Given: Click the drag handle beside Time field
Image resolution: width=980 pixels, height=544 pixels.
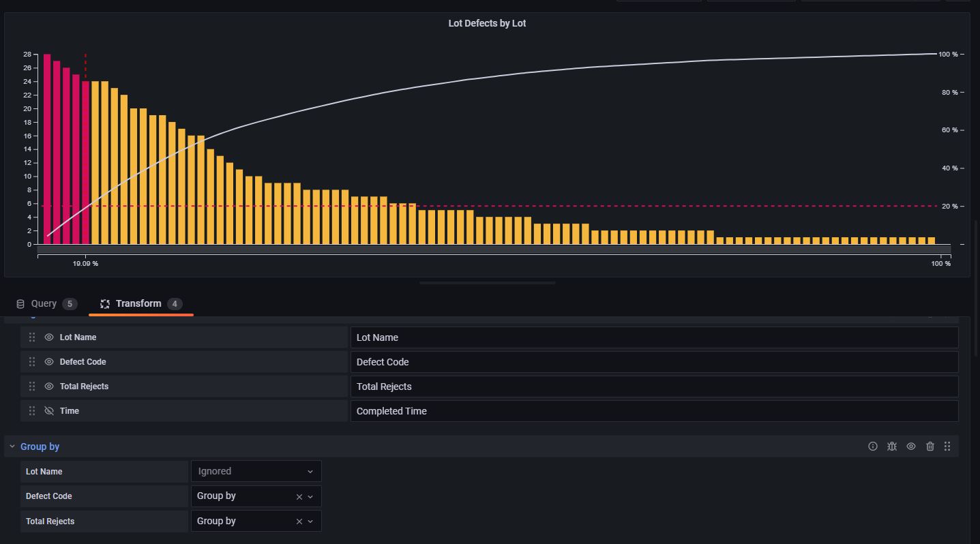Looking at the screenshot, I should tap(32, 410).
